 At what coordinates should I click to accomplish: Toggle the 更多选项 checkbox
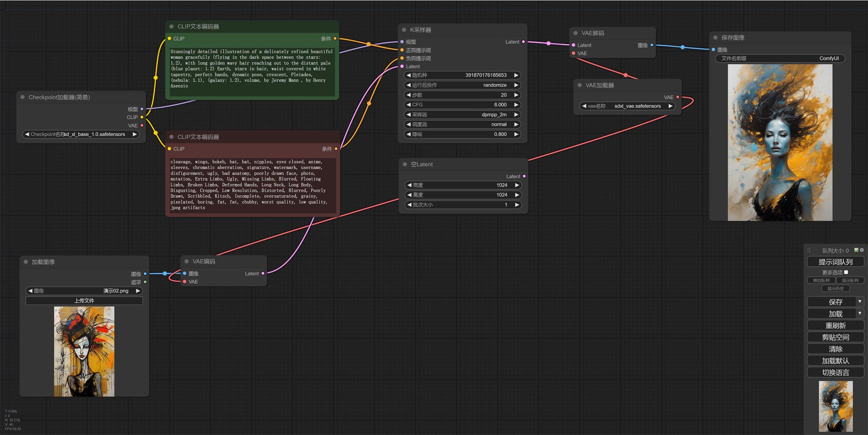[x=846, y=272]
